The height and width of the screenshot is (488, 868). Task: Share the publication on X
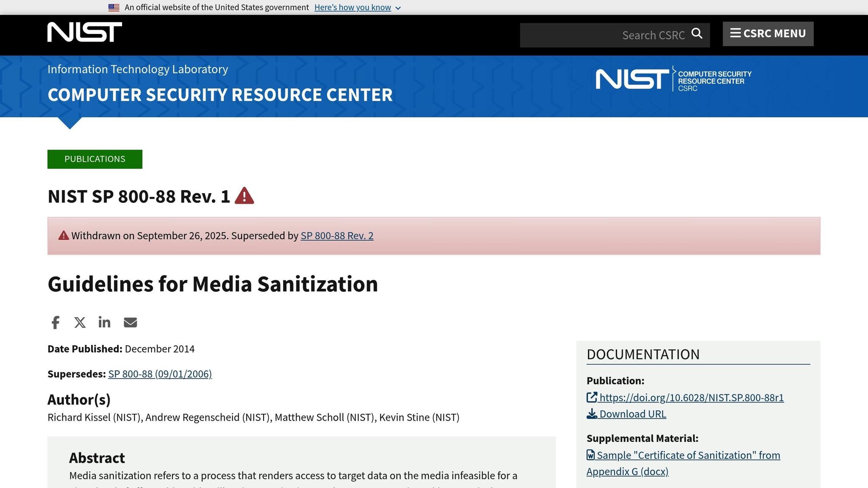[x=80, y=322]
